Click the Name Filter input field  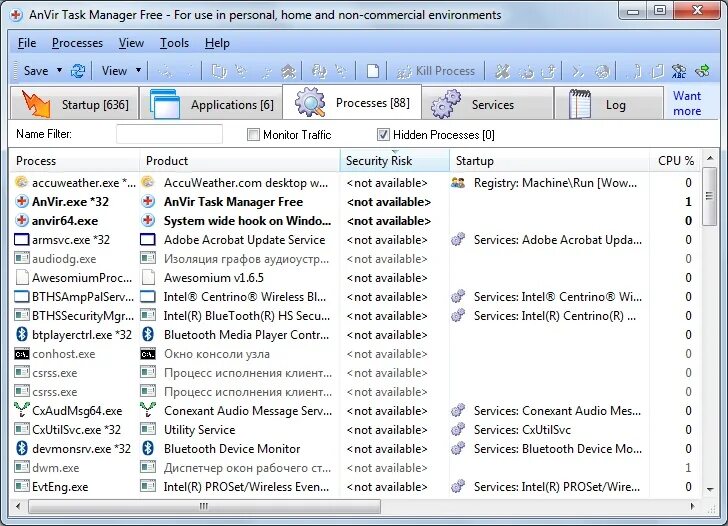[169, 134]
